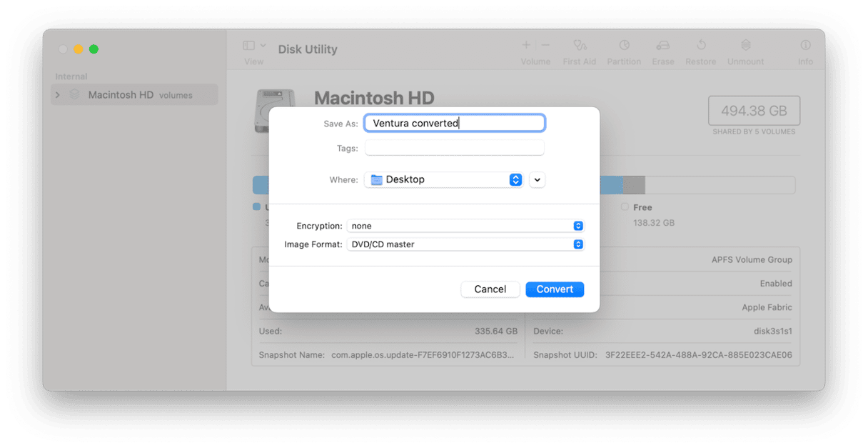Click the yellow minimize window button
The image size is (868, 448).
pyautogui.click(x=79, y=49)
